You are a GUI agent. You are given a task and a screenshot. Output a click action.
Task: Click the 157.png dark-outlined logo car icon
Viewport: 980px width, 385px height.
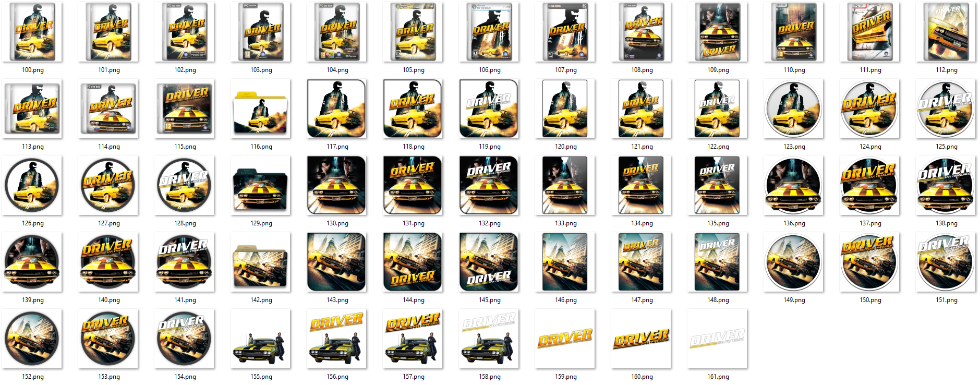click(x=413, y=339)
